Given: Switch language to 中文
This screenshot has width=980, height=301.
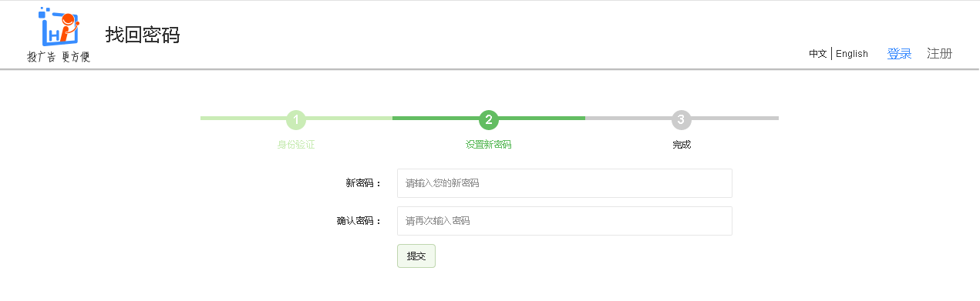Looking at the screenshot, I should (818, 54).
